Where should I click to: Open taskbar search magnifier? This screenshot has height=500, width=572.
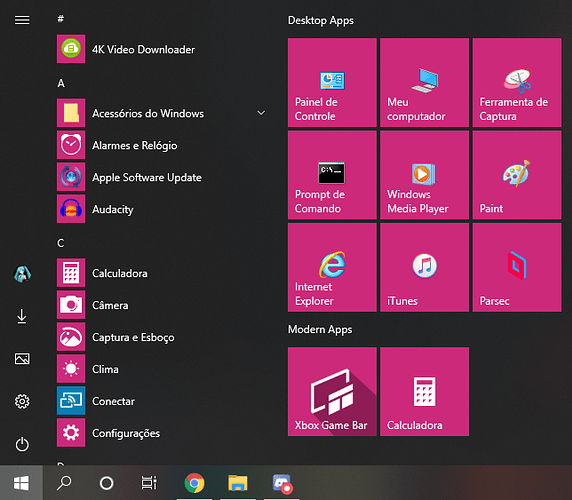64,483
